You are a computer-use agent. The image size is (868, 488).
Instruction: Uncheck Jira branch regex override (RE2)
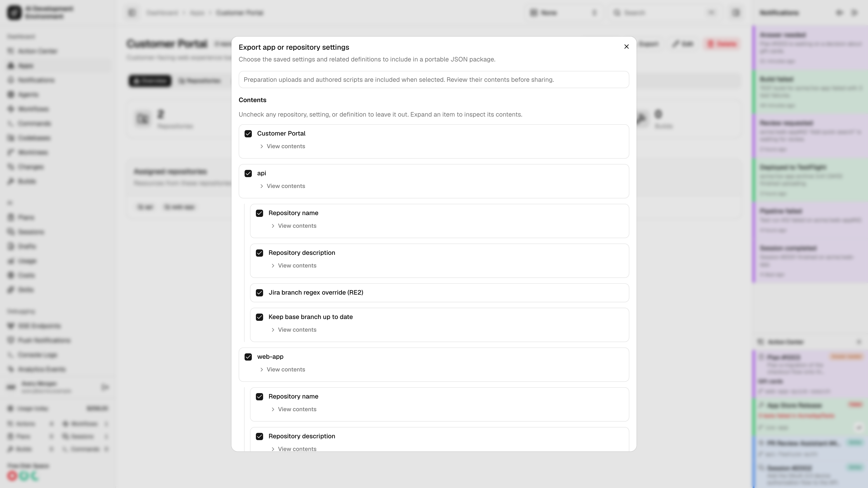click(x=259, y=293)
